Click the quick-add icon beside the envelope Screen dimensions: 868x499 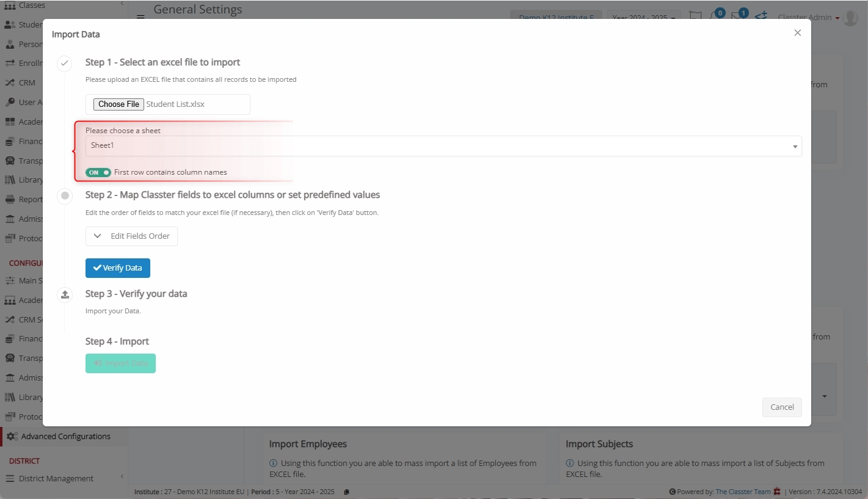[760, 16]
